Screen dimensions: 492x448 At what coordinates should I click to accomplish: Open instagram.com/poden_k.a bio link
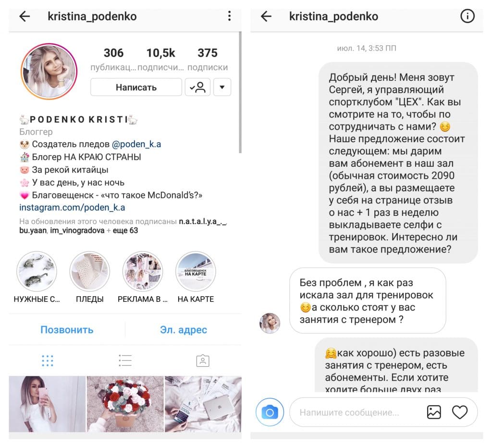pos(72,208)
